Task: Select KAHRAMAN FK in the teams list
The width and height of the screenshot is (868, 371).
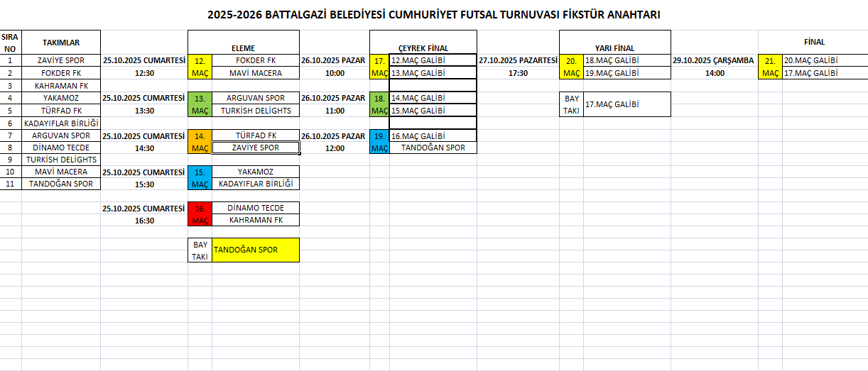Action: point(61,86)
